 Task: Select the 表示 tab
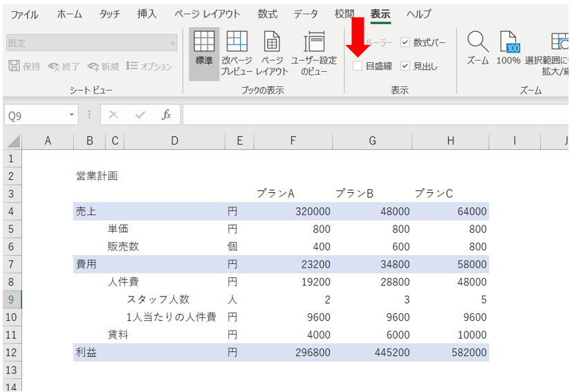coord(380,14)
